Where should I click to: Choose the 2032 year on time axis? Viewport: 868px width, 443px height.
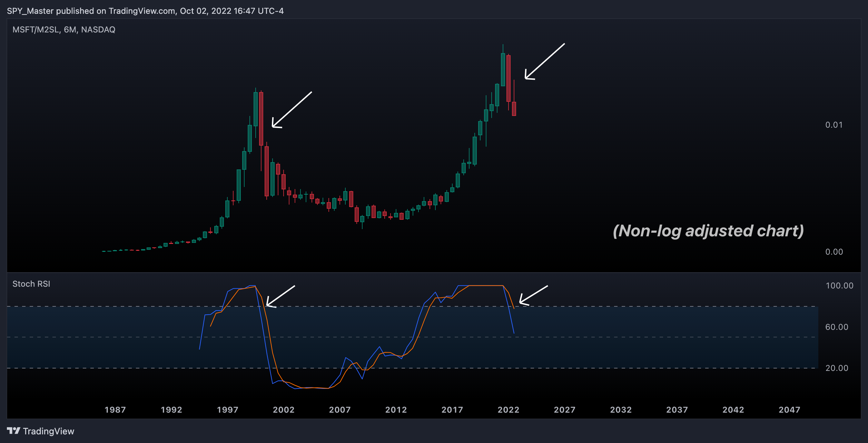click(621, 410)
